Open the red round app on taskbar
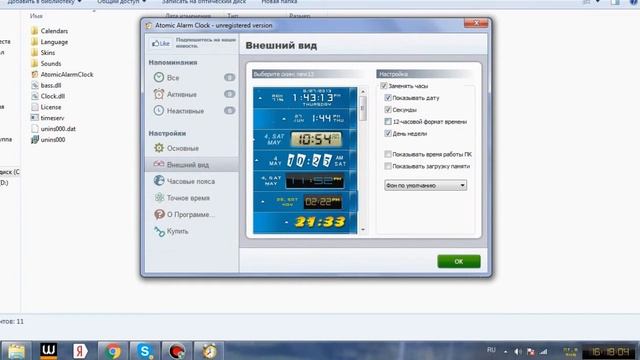This screenshot has width=640, height=360. [x=176, y=351]
